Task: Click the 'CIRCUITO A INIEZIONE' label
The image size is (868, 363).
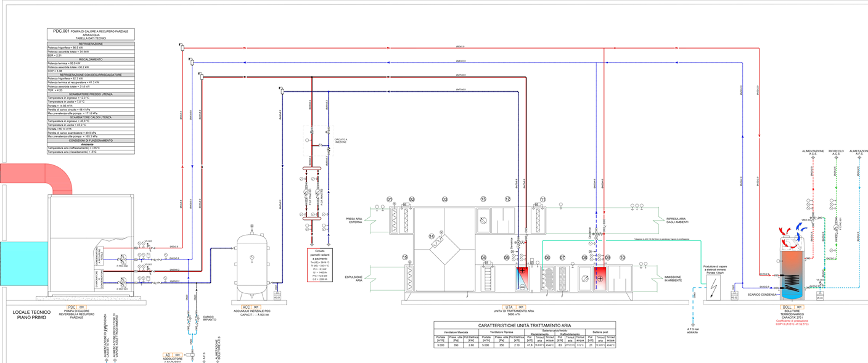Action: [x=341, y=141]
